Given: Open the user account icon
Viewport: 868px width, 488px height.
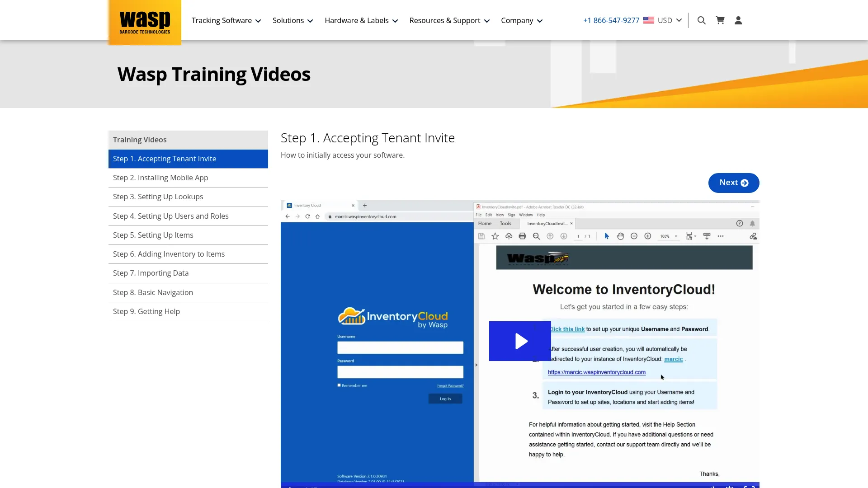Looking at the screenshot, I should pos(738,20).
